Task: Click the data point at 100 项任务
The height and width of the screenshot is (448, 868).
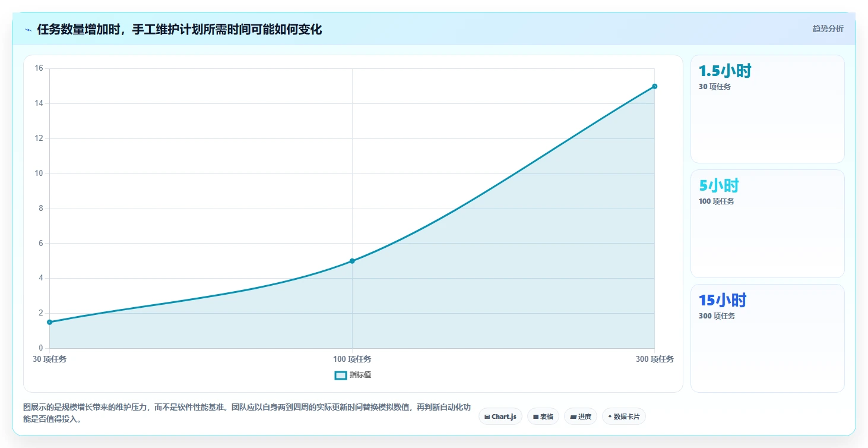Action: [x=352, y=261]
